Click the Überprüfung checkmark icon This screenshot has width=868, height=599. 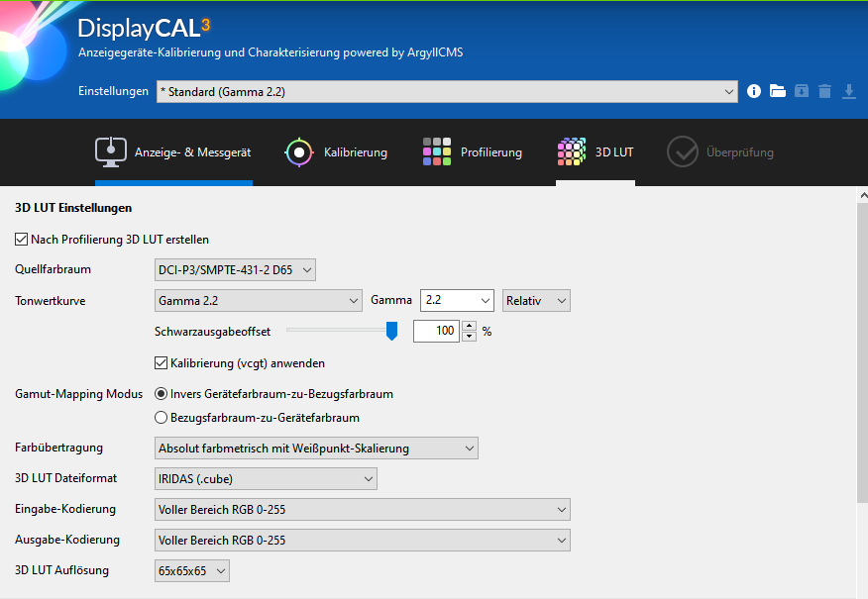click(x=682, y=151)
